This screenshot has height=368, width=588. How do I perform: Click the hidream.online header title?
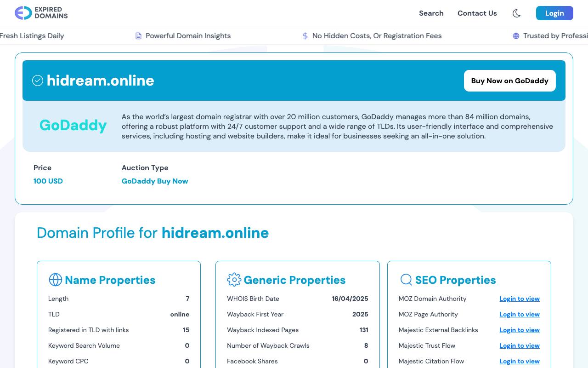click(x=100, y=80)
